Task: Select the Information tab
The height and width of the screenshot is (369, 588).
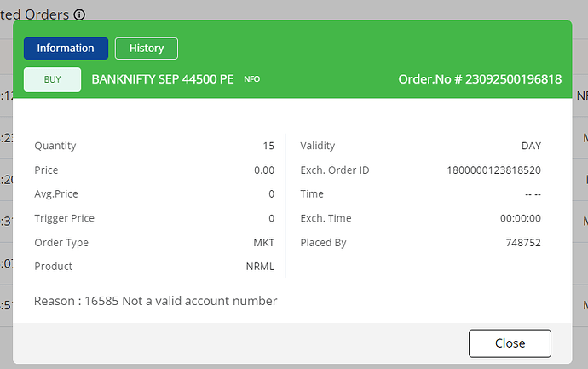Action: (66, 49)
